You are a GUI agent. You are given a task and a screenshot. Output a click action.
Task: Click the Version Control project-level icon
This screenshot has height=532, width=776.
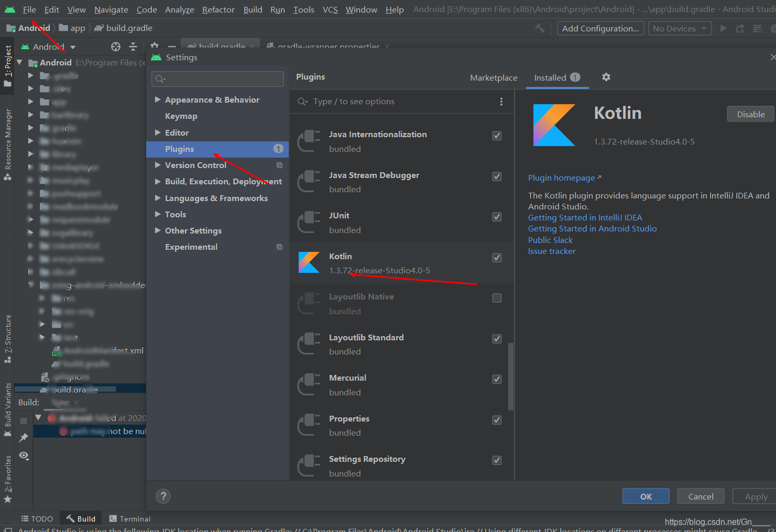(279, 165)
